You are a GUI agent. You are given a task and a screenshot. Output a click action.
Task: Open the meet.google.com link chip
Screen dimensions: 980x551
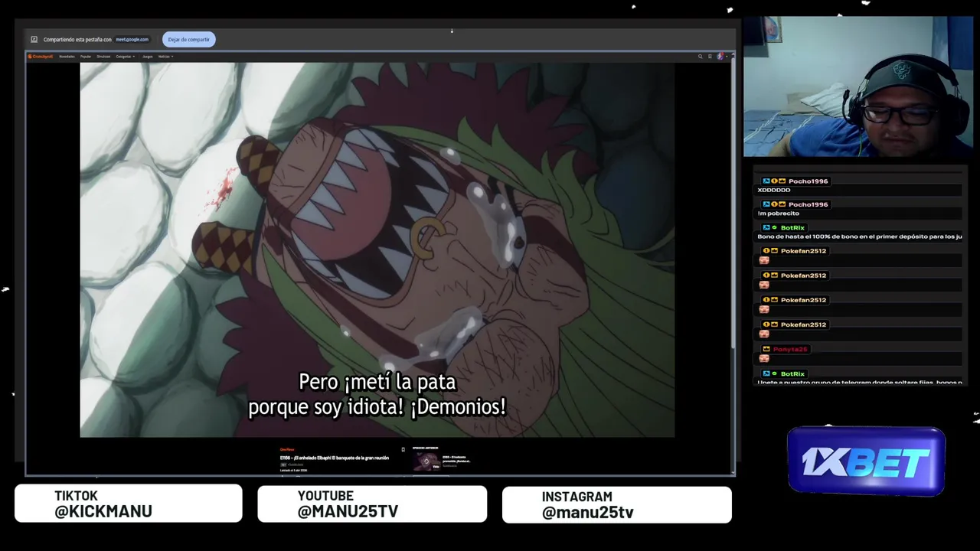132,39
